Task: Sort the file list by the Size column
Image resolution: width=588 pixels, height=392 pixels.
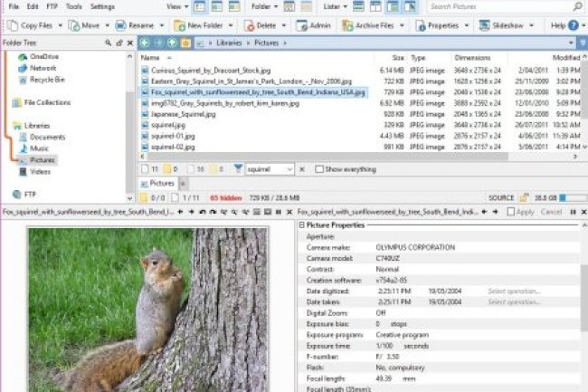Action: pyautogui.click(x=398, y=58)
